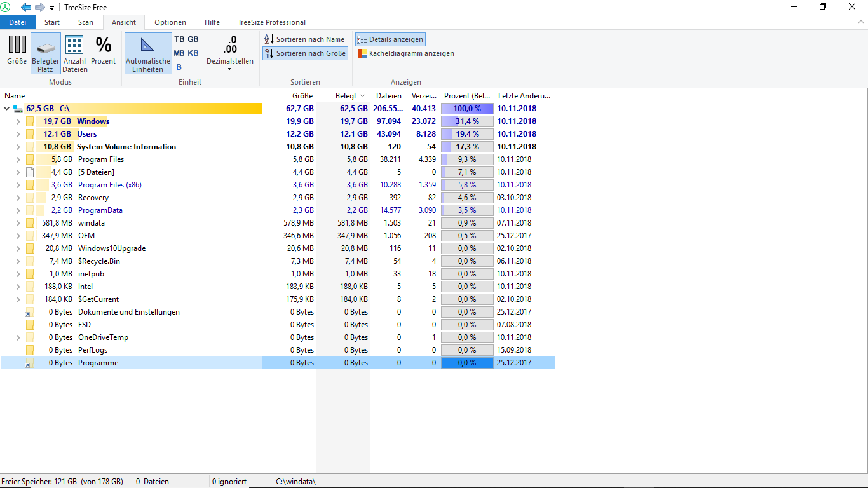This screenshot has width=868, height=488.
Task: Click the 100,0 % bar for C:\
Action: 467,109
